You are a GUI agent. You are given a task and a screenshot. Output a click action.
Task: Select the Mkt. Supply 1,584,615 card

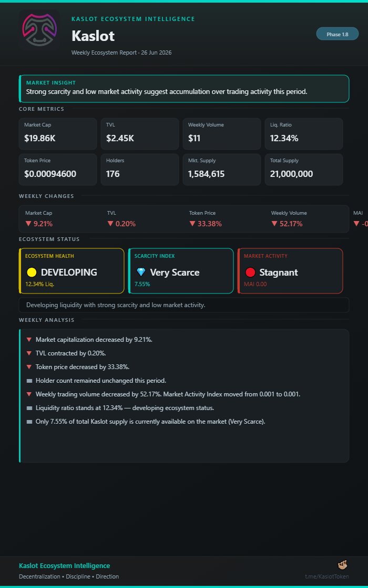point(221,170)
